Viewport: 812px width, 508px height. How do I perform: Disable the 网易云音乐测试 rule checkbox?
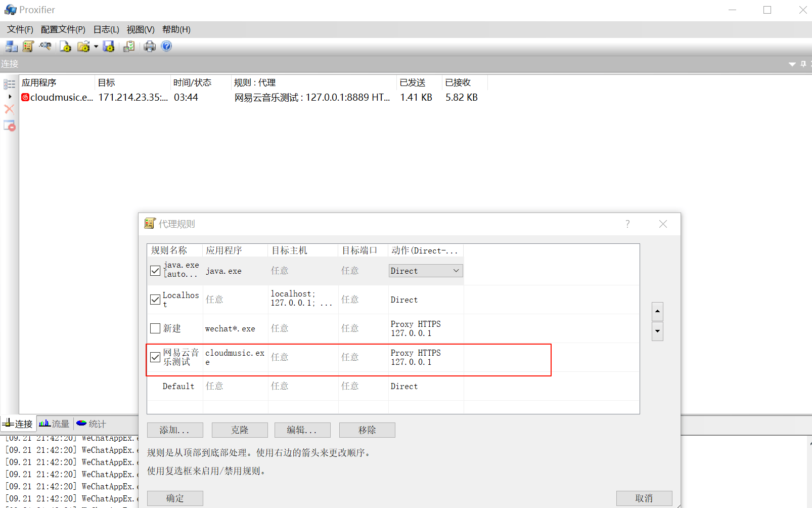(155, 357)
